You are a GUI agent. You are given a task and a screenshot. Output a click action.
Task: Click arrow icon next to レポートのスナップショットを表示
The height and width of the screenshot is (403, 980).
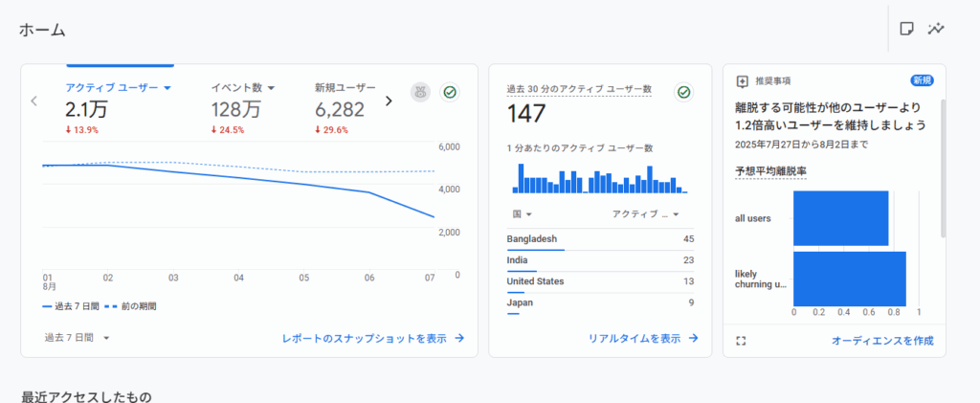pyautogui.click(x=459, y=338)
